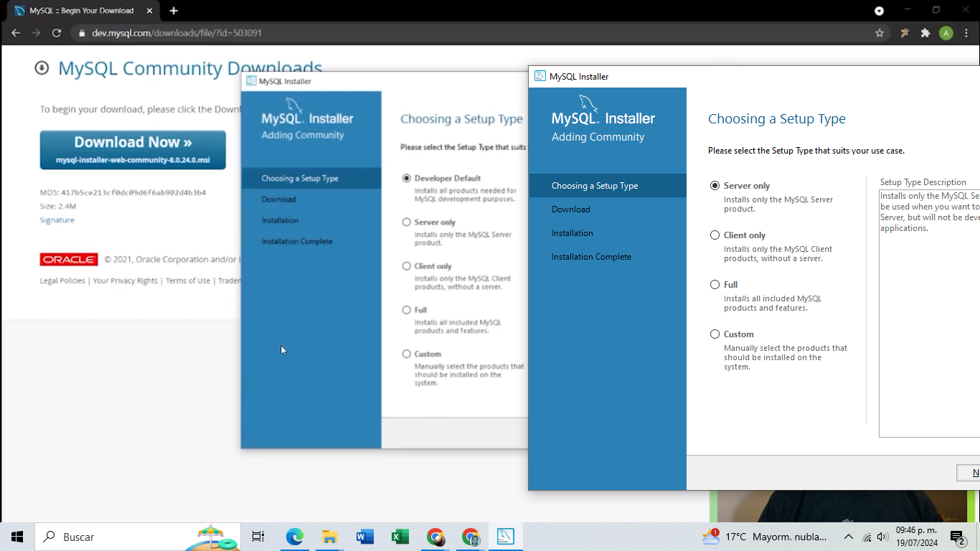Select 'Developer Default' in the back installer
This screenshot has width=980, height=551.
click(x=407, y=178)
